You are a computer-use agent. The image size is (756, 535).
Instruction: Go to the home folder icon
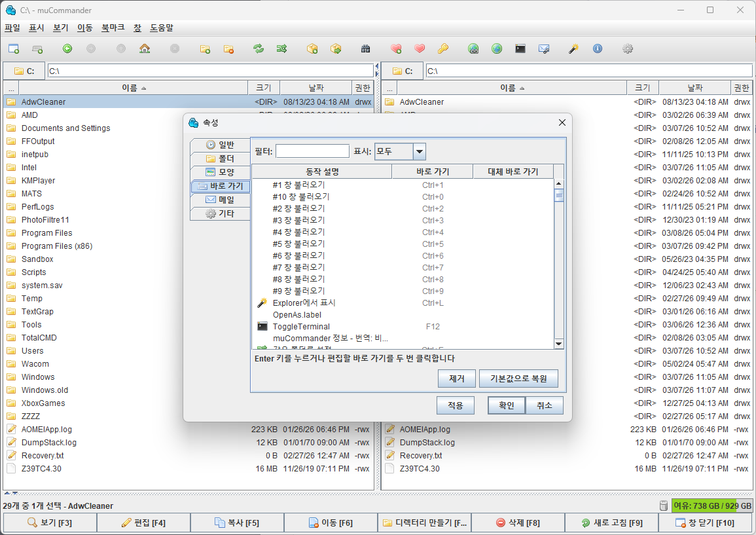(145, 48)
